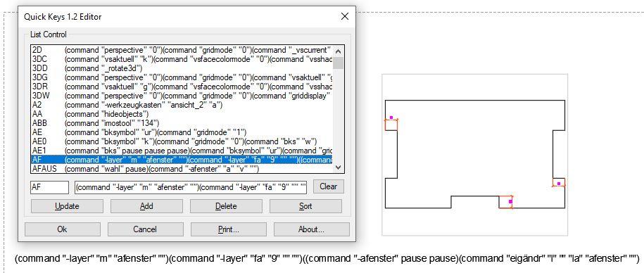
Task: Click the list scrollbar down arrow
Action: (x=338, y=167)
